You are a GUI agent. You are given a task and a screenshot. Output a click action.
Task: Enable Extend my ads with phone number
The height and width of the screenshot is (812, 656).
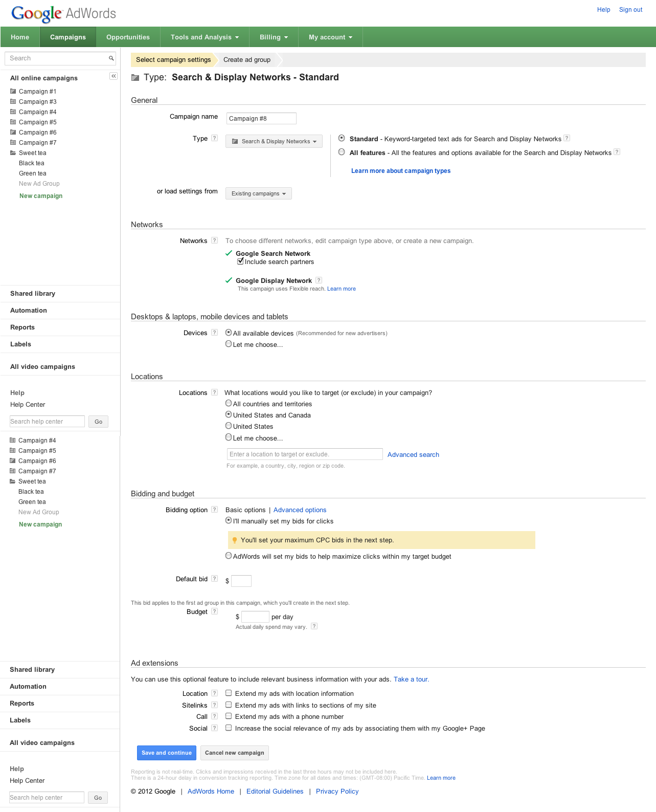229,716
